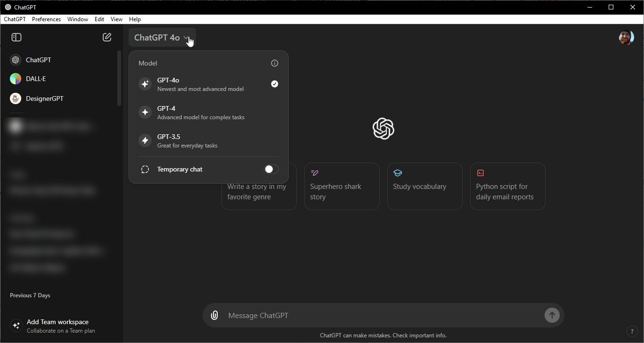
Task: Open the Help menu
Action: tap(135, 19)
